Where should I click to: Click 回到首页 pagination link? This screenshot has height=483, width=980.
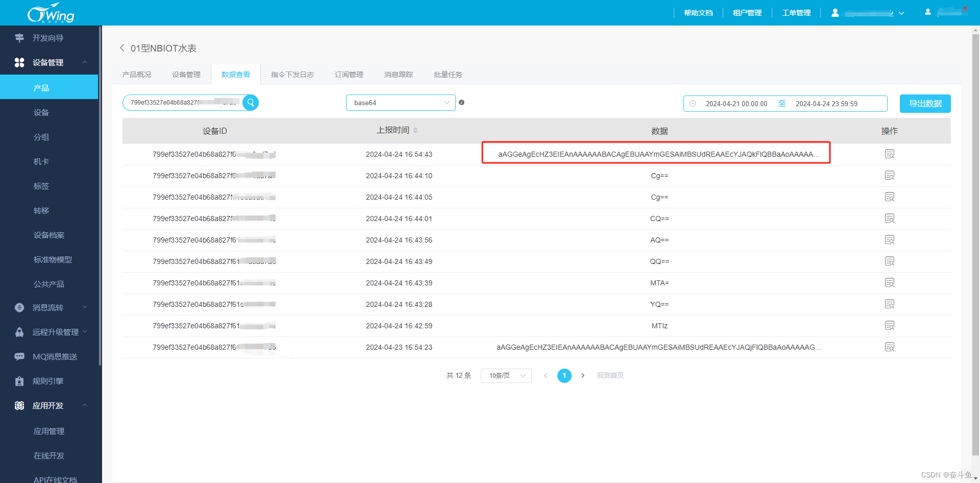610,375
